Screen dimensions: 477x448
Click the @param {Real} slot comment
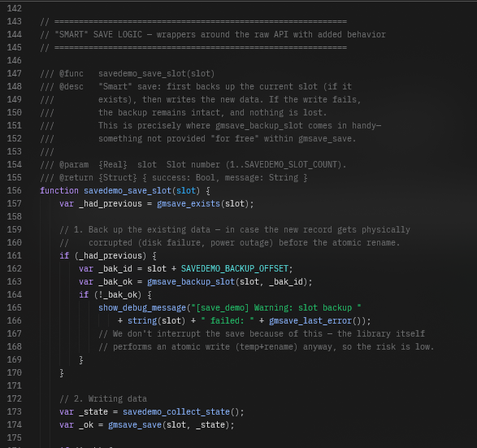point(193,165)
